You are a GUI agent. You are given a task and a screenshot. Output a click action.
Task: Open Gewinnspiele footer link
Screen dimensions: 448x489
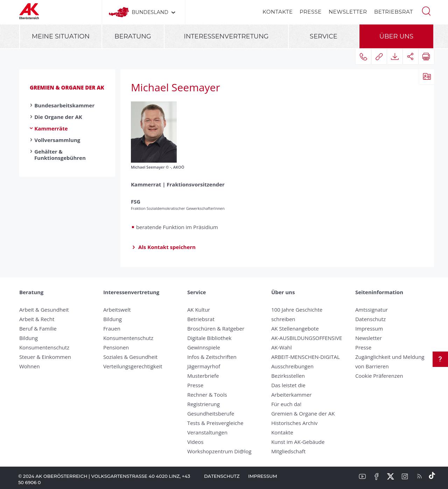pos(203,347)
